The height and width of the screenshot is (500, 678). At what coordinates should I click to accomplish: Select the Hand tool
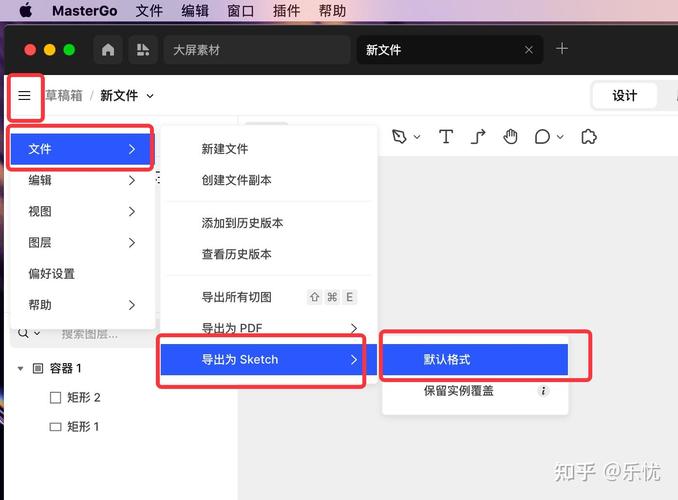pyautogui.click(x=510, y=137)
